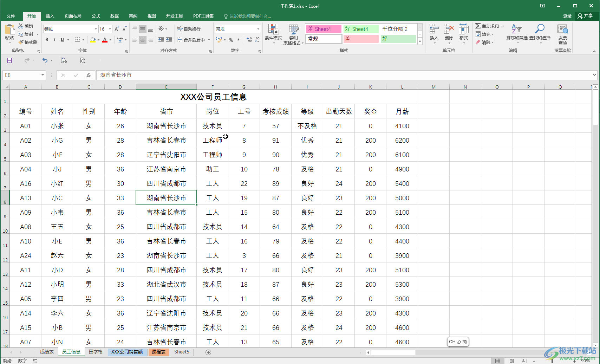Screen dimensions: 600x364
Task: Toggle Bold formatting
Action: pos(47,40)
